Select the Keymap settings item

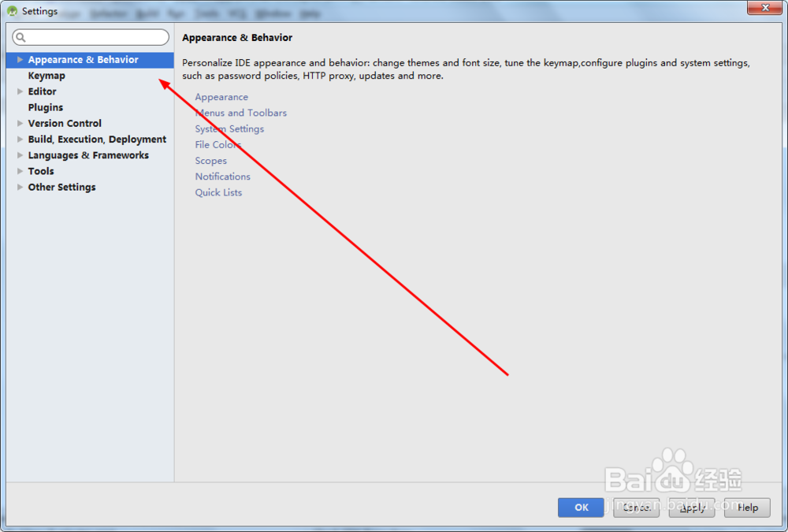click(46, 76)
